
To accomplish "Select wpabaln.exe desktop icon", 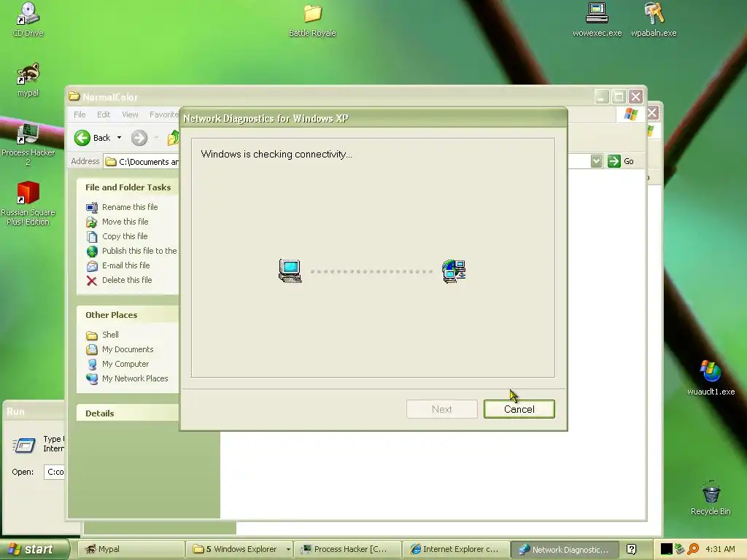I will click(x=654, y=20).
